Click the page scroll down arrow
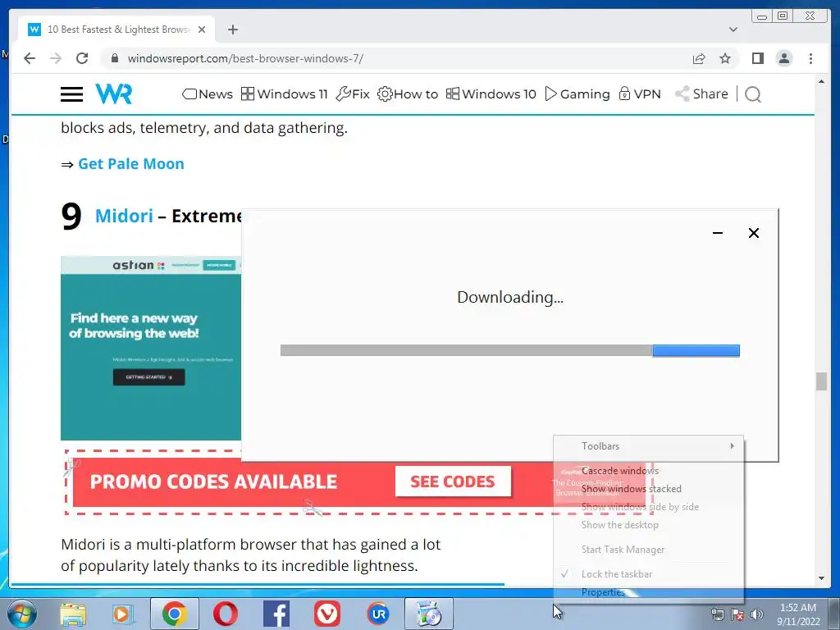The image size is (840, 630). coord(821,578)
